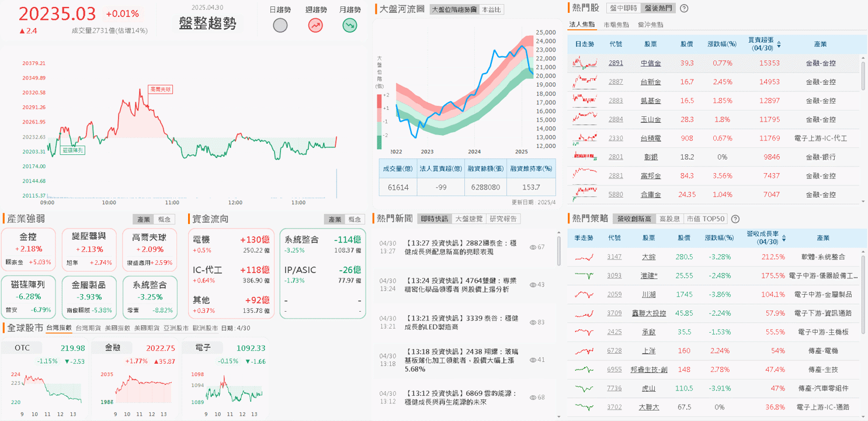Open stock code 2891 link

pyautogui.click(x=616, y=63)
